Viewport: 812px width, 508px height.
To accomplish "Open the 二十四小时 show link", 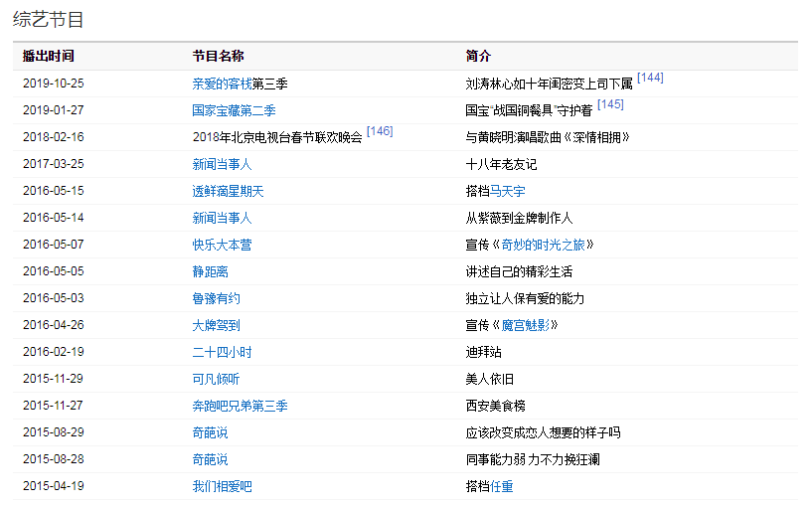I will point(222,352).
